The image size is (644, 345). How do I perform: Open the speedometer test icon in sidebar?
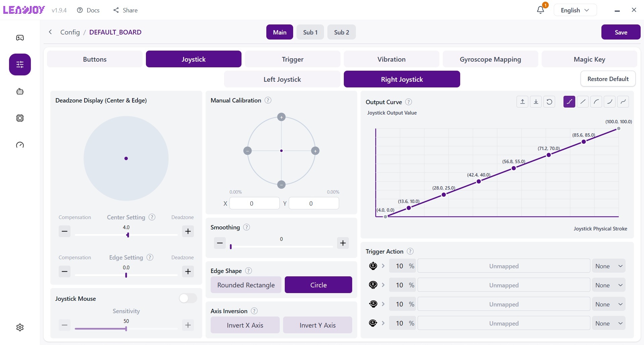20,145
